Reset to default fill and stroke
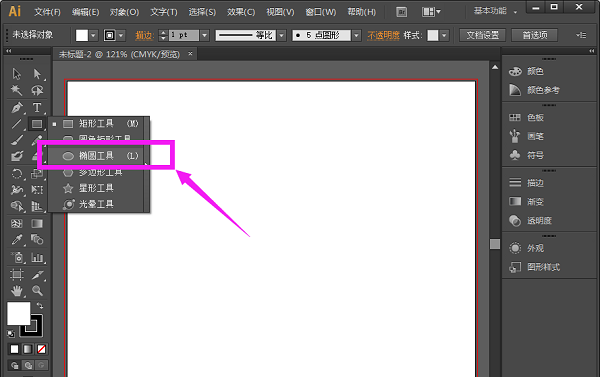The image size is (600, 377). click(x=10, y=334)
